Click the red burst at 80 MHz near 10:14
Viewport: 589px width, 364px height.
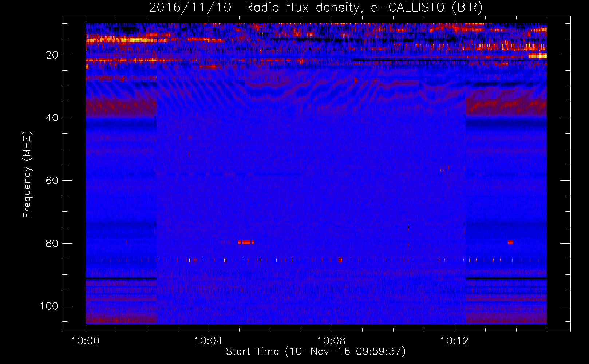[x=510, y=242]
